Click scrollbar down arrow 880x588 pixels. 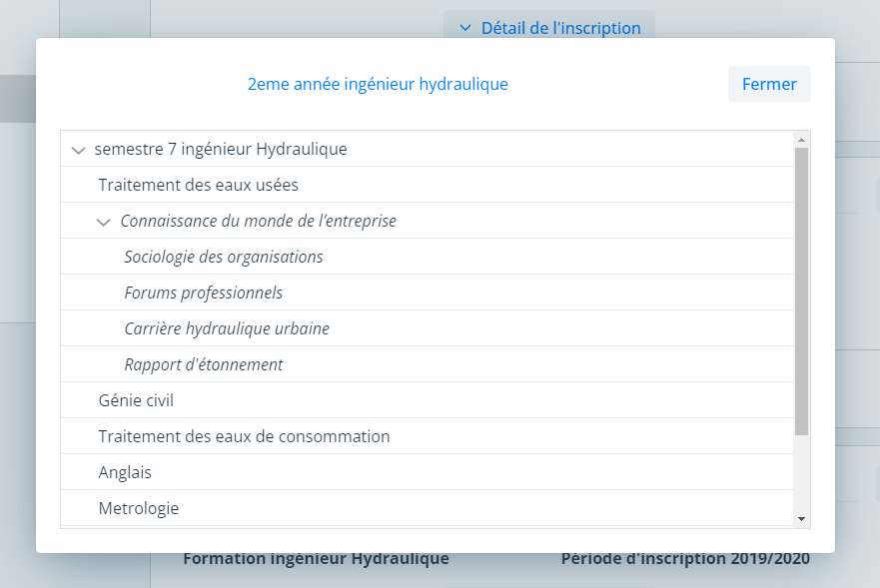[x=801, y=519]
